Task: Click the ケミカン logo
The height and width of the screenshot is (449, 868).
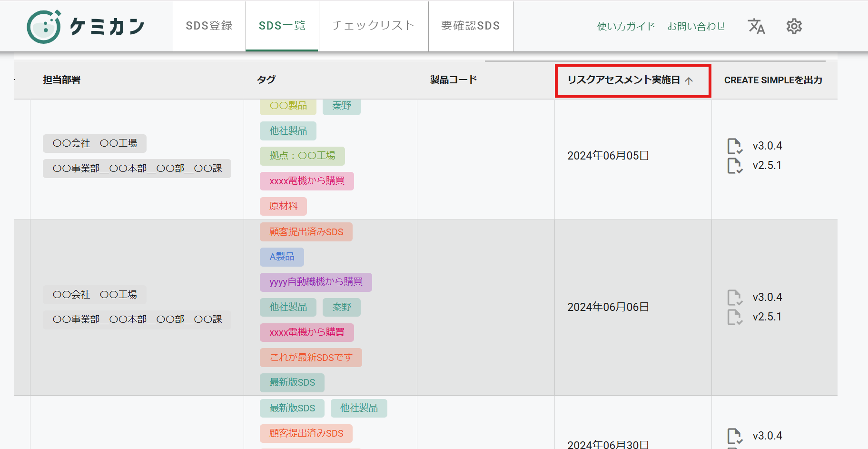Action: 86,27
